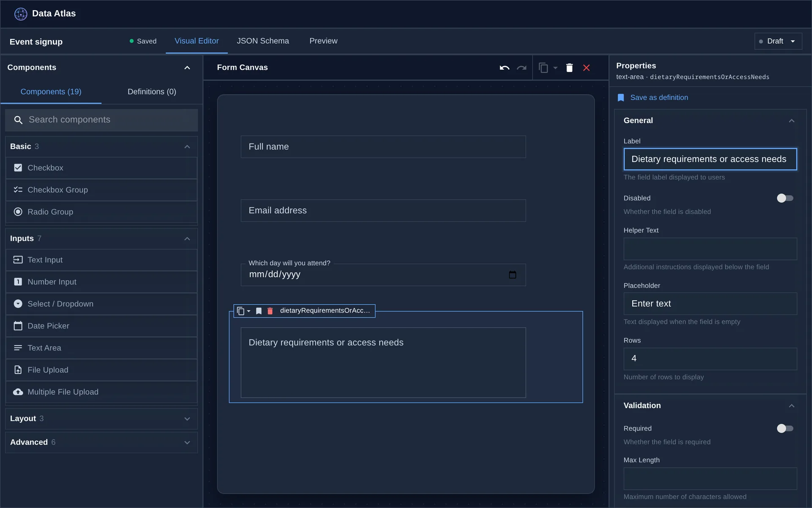Switch to the JSON Schema tab
This screenshot has width=812, height=508.
click(263, 41)
